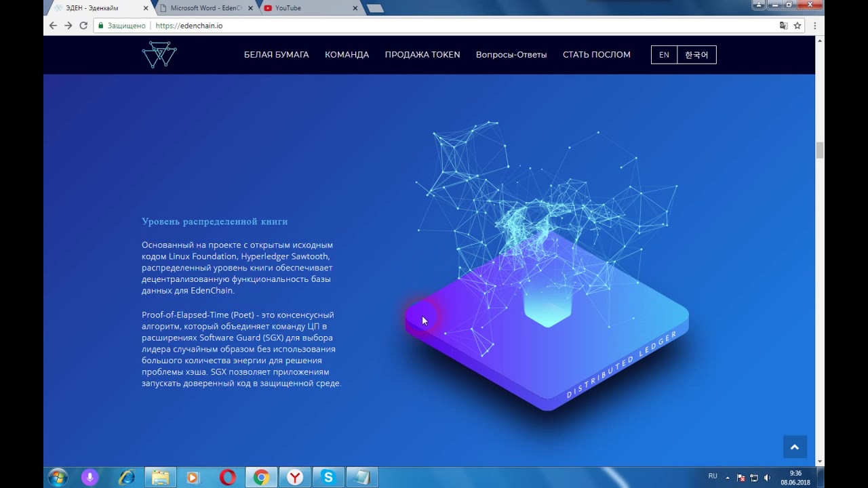The image size is (868, 488).
Task: Click the network tray icon
Action: coord(754,478)
